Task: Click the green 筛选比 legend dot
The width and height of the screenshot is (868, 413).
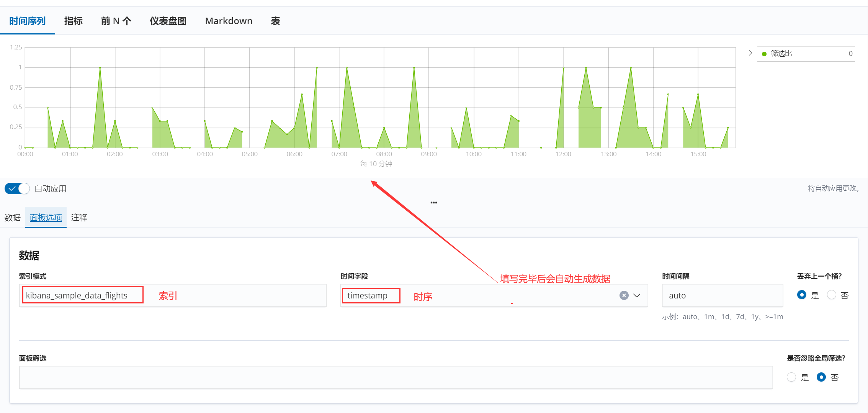Action: (764, 54)
